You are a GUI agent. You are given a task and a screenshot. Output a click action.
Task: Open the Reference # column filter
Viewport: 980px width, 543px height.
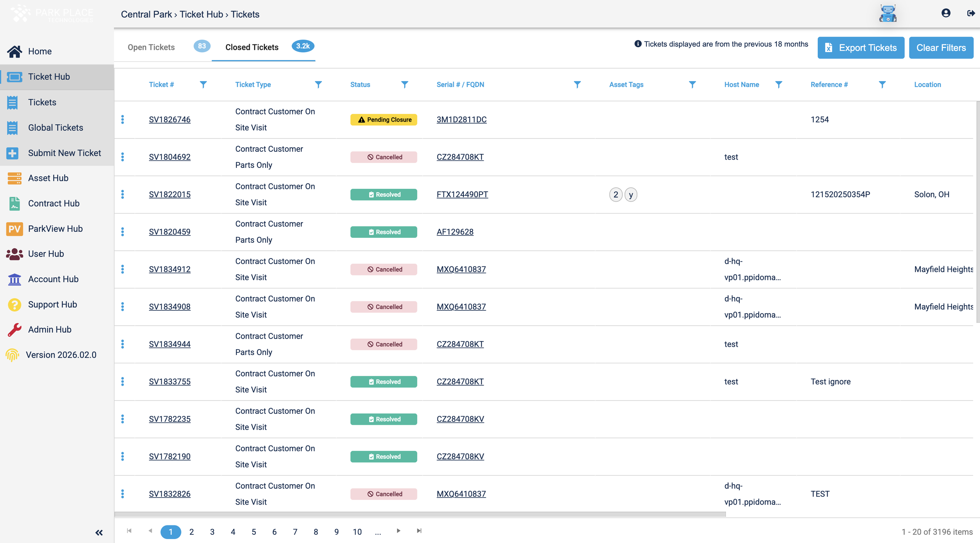coord(882,85)
